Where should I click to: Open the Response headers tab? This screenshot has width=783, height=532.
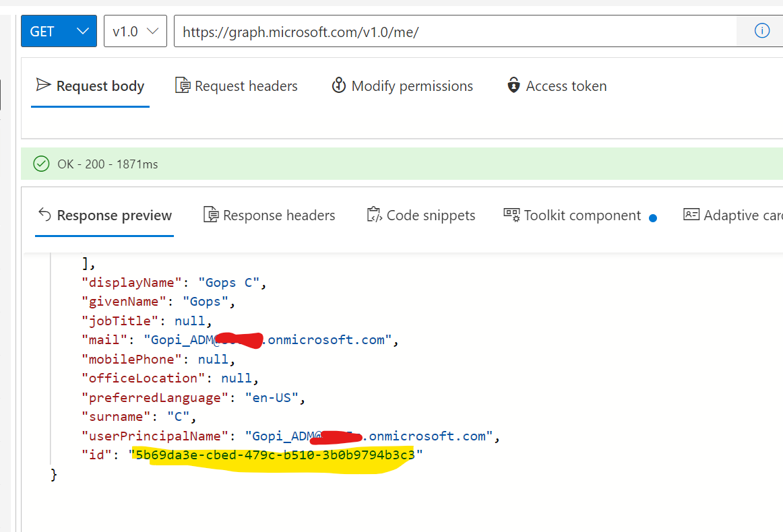coord(269,215)
